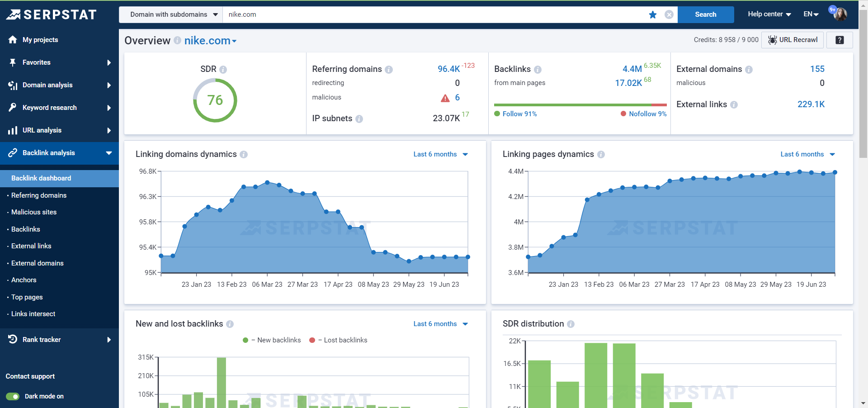868x408 pixels.
Task: Open Keyword research from sidebar
Action: pos(49,108)
